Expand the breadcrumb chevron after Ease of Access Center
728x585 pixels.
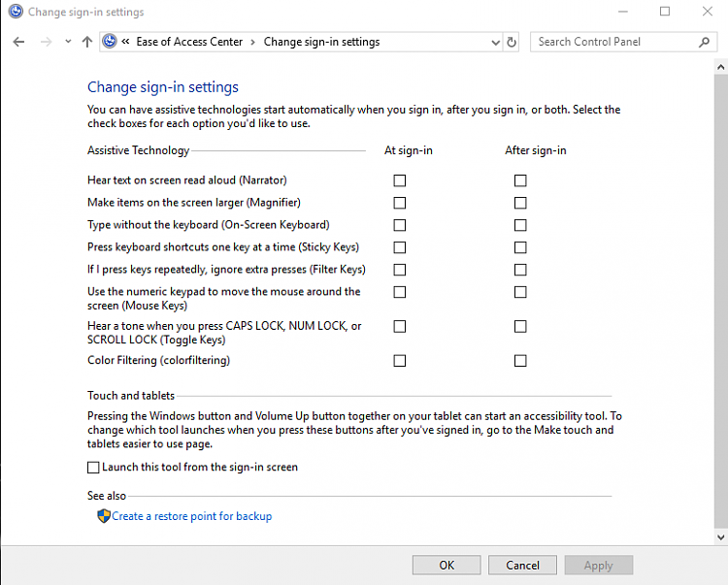253,42
